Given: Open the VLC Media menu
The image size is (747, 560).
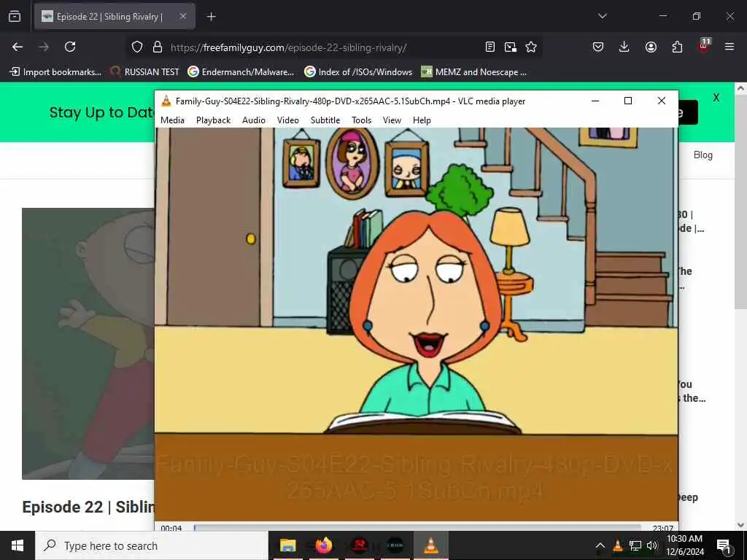Looking at the screenshot, I should click(172, 120).
